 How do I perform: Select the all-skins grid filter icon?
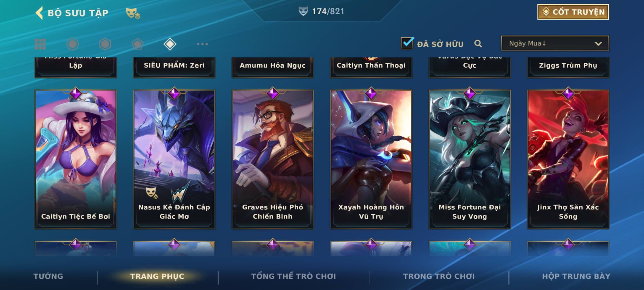click(x=40, y=44)
